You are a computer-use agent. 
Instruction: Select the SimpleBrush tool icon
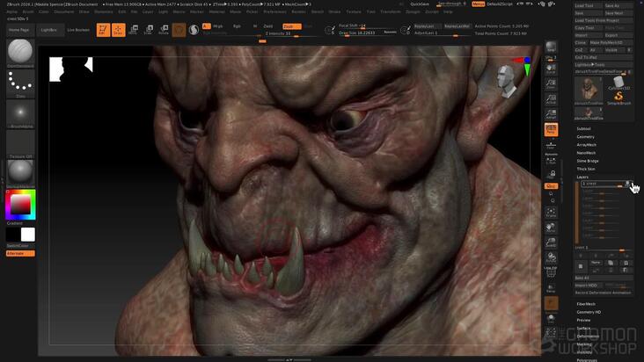pyautogui.click(x=618, y=98)
